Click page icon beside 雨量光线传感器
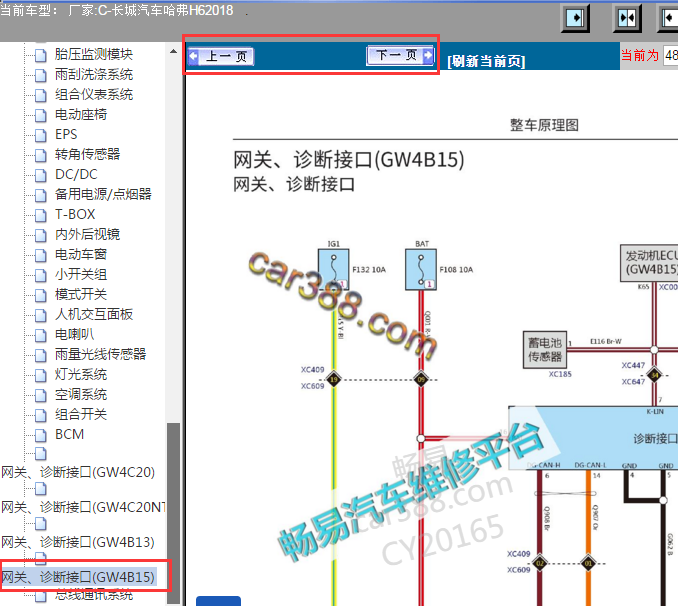 (x=41, y=355)
